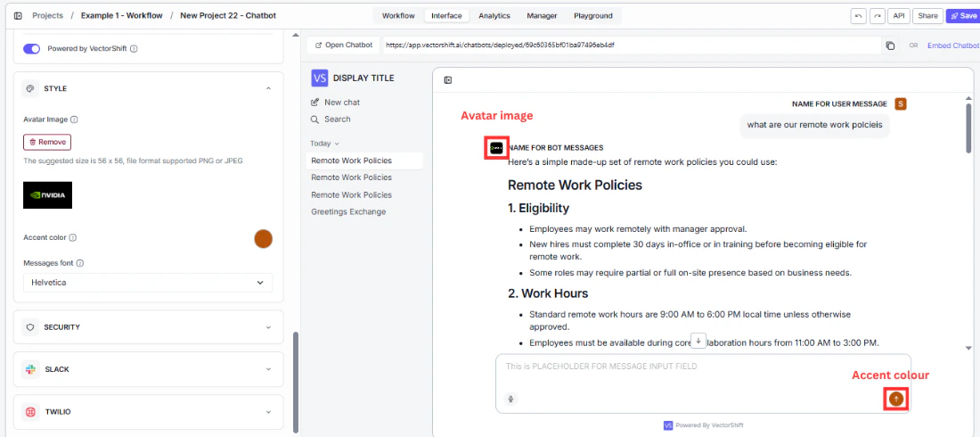Image resolution: width=980 pixels, height=437 pixels.
Task: Copy the chatbot URL with the copy icon
Action: tap(890, 45)
